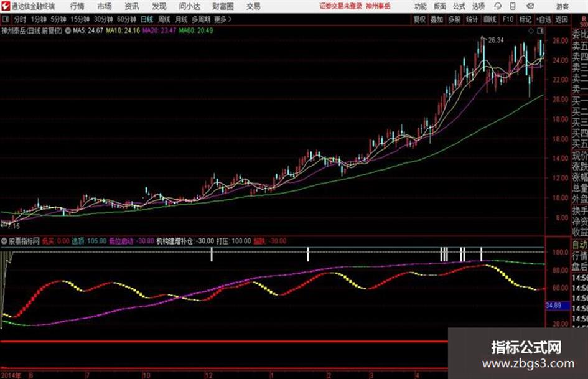Switch to the 周线 weekly tab
The height and width of the screenshot is (379, 588).
click(164, 19)
